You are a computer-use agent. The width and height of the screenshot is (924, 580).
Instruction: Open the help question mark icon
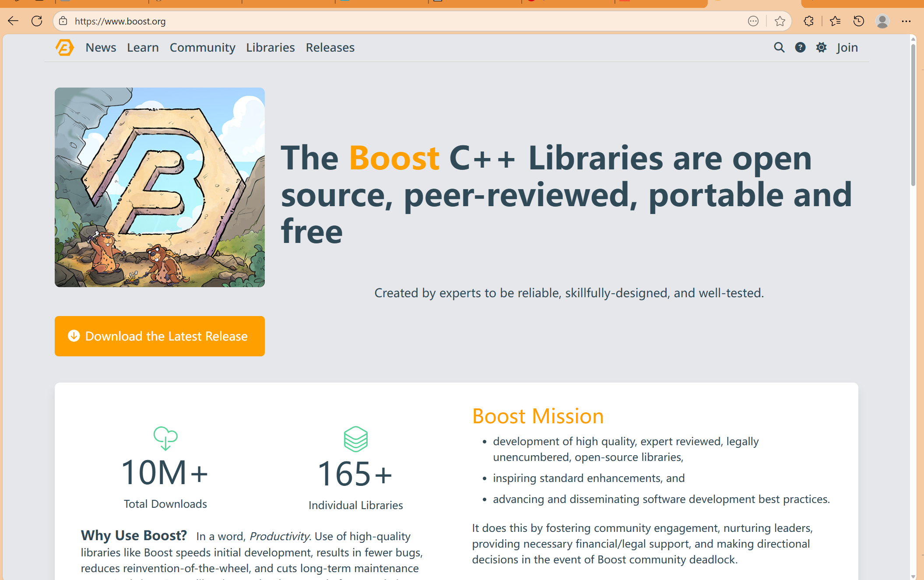click(800, 47)
